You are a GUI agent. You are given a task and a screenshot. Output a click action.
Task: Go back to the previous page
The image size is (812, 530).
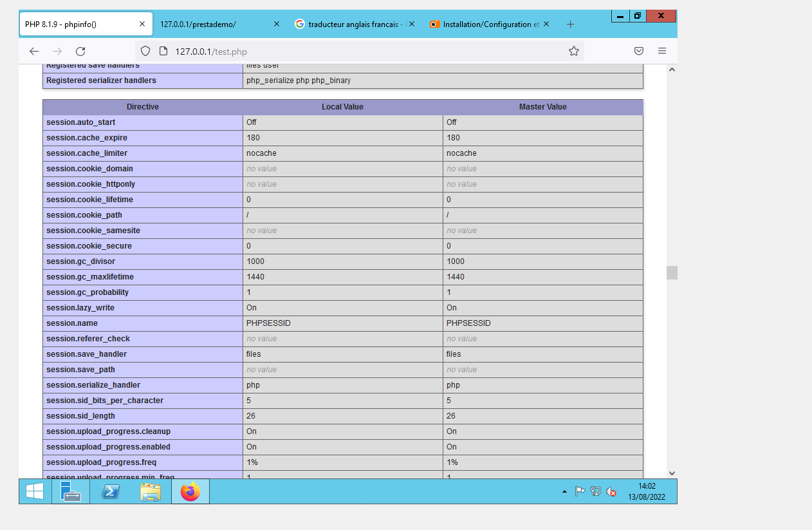tap(34, 52)
